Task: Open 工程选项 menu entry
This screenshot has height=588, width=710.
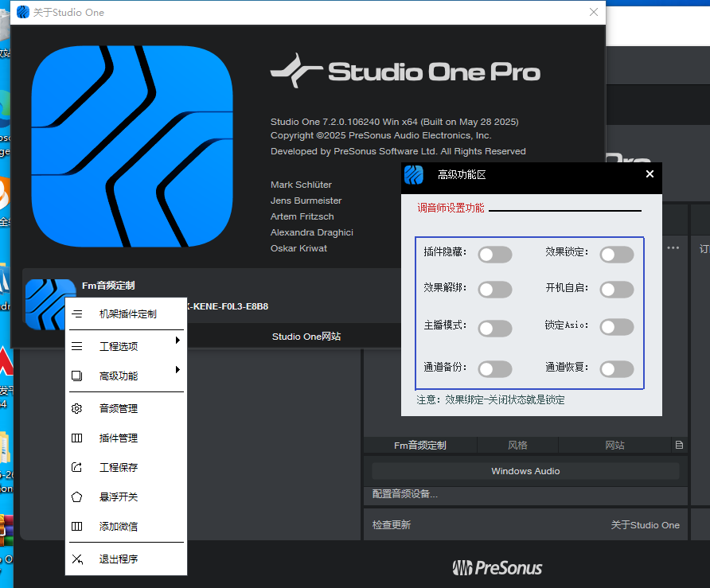Action: point(127,346)
